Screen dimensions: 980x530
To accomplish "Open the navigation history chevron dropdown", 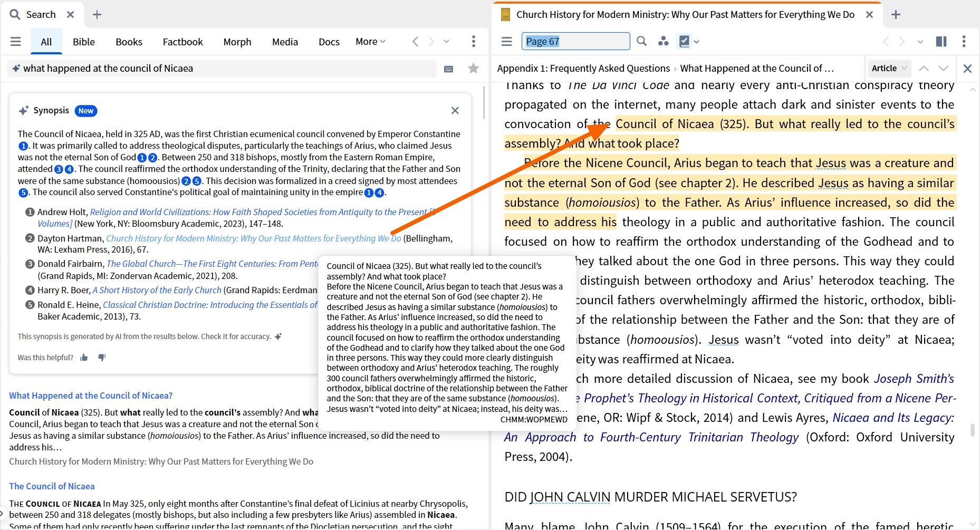I will click(x=920, y=41).
